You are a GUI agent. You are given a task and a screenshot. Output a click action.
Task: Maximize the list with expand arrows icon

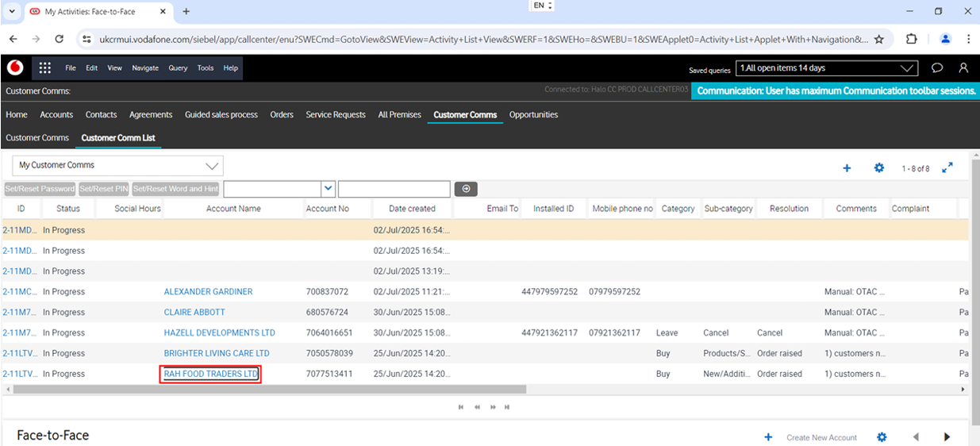947,168
